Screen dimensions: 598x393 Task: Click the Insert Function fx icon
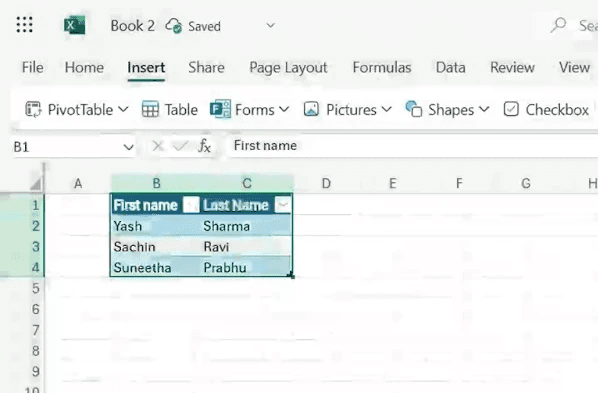[x=204, y=146]
